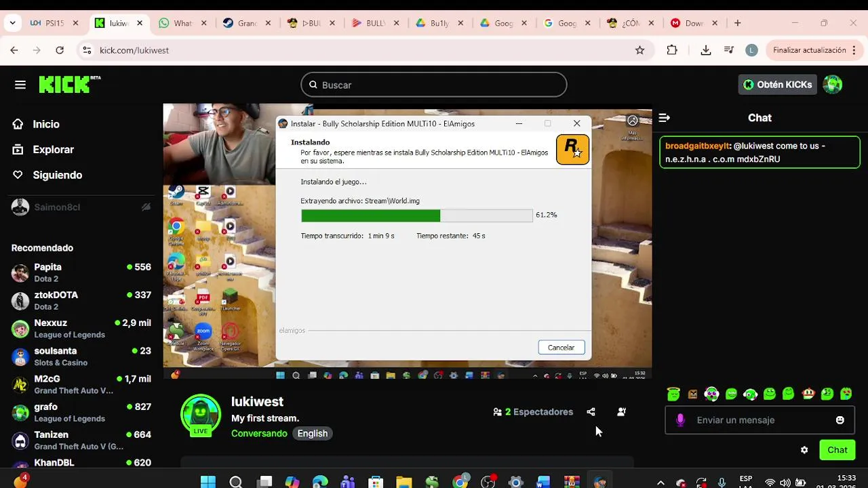Screen dimensions: 868x488
Task: Click Finalizar actualización button
Action: [x=814, y=50]
